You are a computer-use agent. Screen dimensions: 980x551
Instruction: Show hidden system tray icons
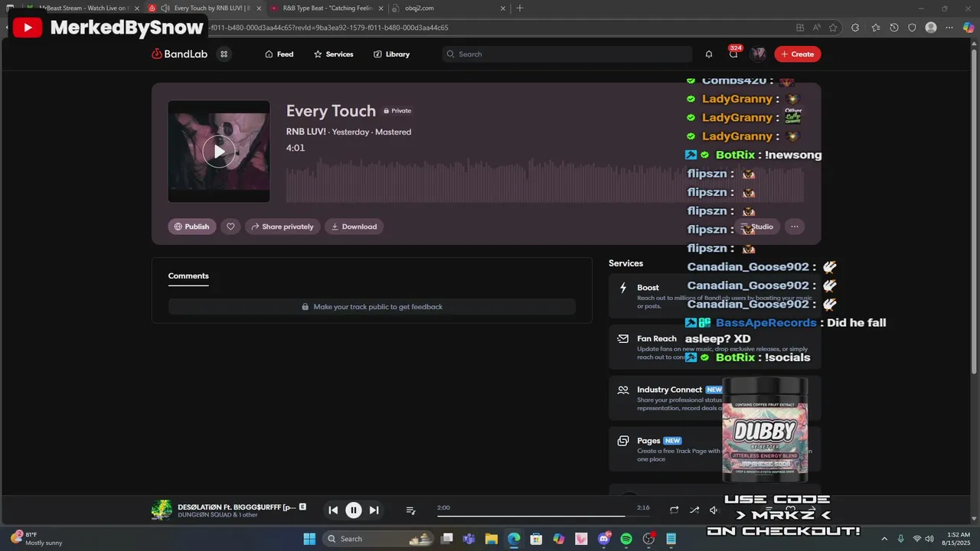(884, 539)
